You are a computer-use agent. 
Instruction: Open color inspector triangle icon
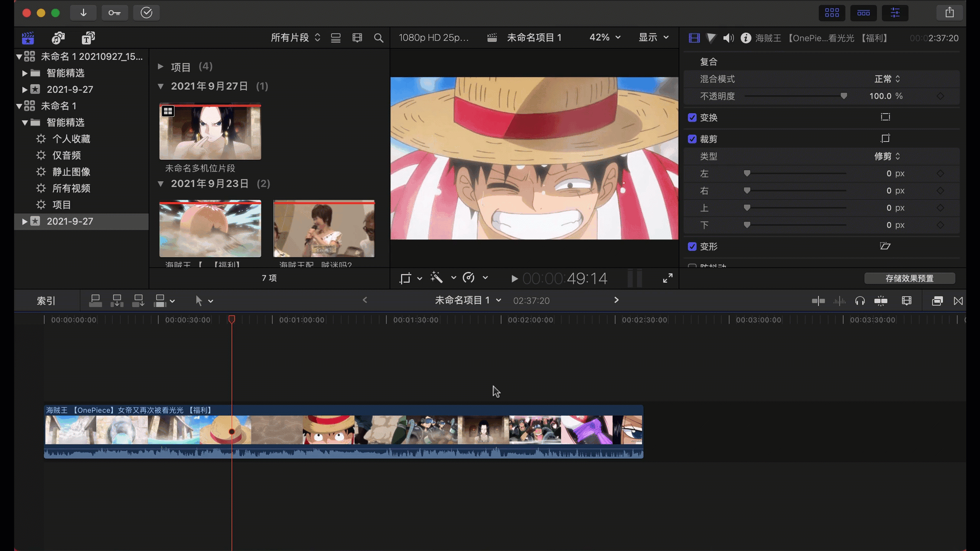pyautogui.click(x=711, y=38)
